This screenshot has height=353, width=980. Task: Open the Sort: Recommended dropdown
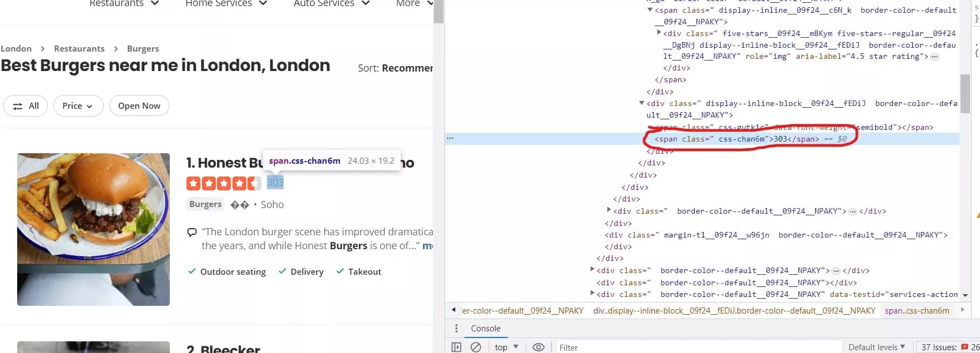pyautogui.click(x=395, y=68)
